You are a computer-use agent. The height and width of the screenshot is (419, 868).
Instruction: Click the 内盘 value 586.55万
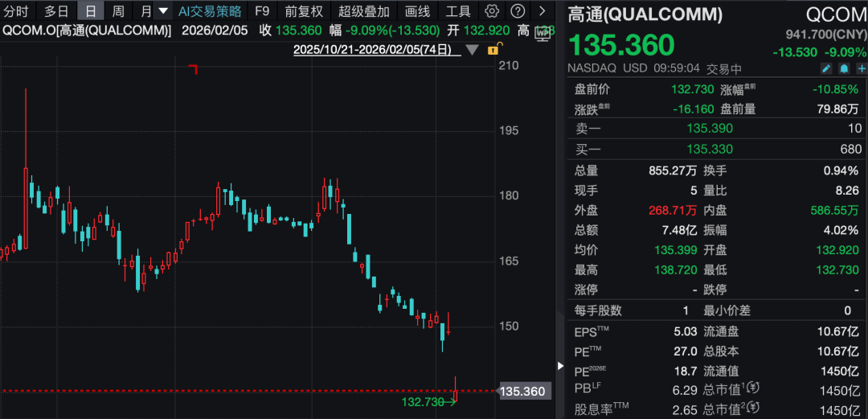pyautogui.click(x=835, y=210)
